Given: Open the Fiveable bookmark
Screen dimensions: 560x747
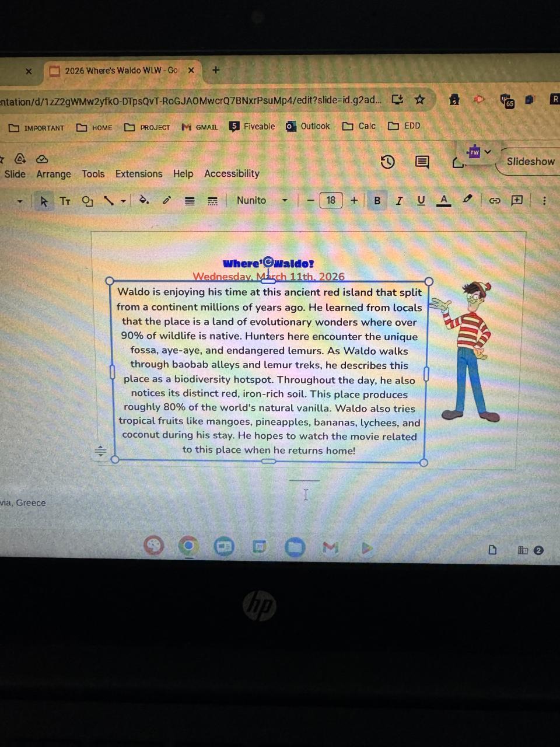Looking at the screenshot, I should 252,126.
